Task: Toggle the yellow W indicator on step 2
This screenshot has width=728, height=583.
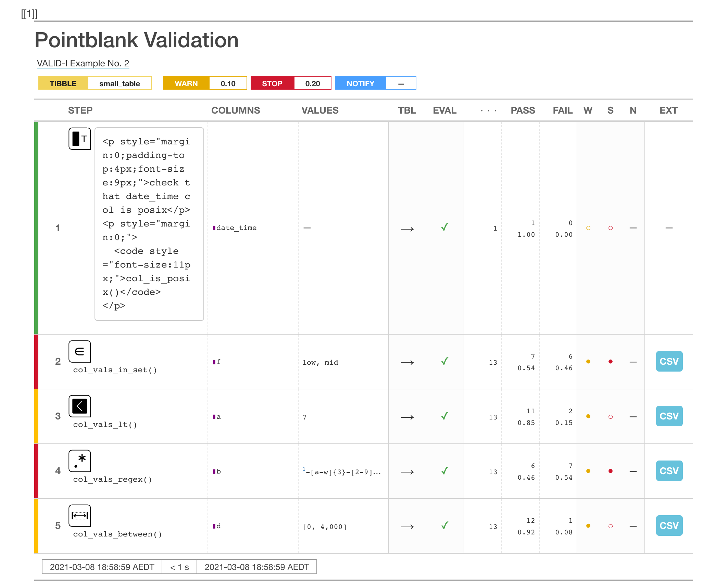Action: pyautogui.click(x=588, y=361)
